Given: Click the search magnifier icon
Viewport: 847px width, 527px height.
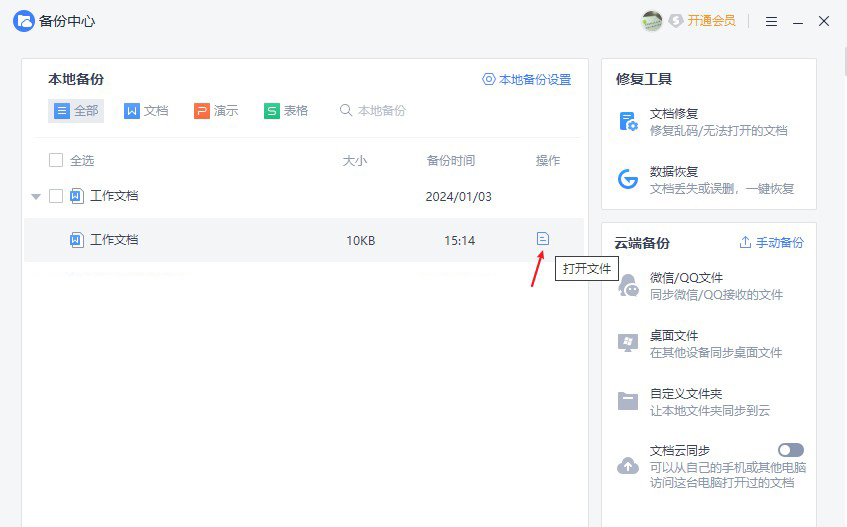Looking at the screenshot, I should [346, 110].
